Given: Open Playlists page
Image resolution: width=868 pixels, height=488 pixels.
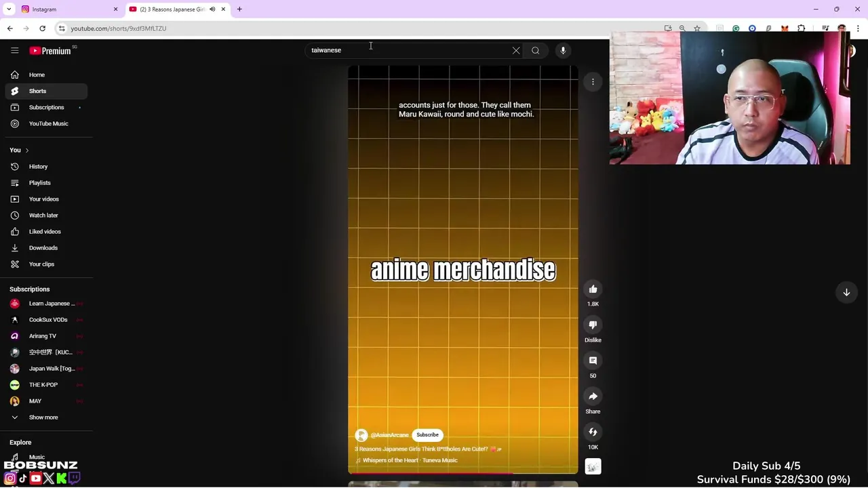Looking at the screenshot, I should pyautogui.click(x=46, y=182).
